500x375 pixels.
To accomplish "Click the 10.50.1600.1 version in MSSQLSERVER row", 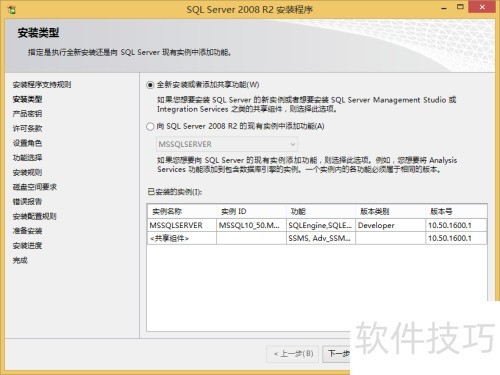I will tap(456, 225).
